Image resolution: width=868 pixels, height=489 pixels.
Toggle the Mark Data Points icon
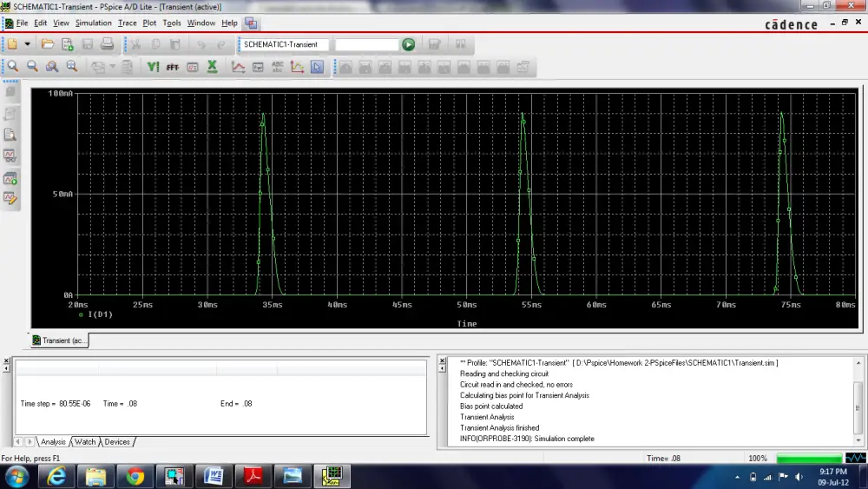tap(297, 67)
